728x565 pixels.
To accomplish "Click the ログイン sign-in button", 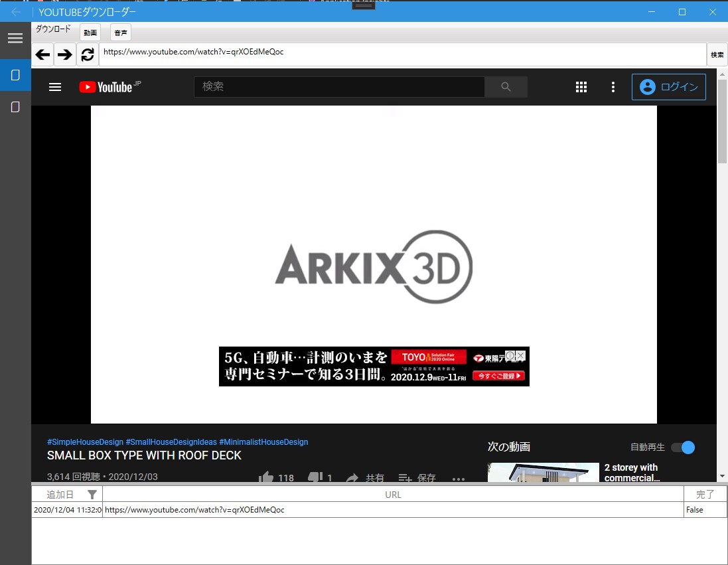I will coord(668,87).
